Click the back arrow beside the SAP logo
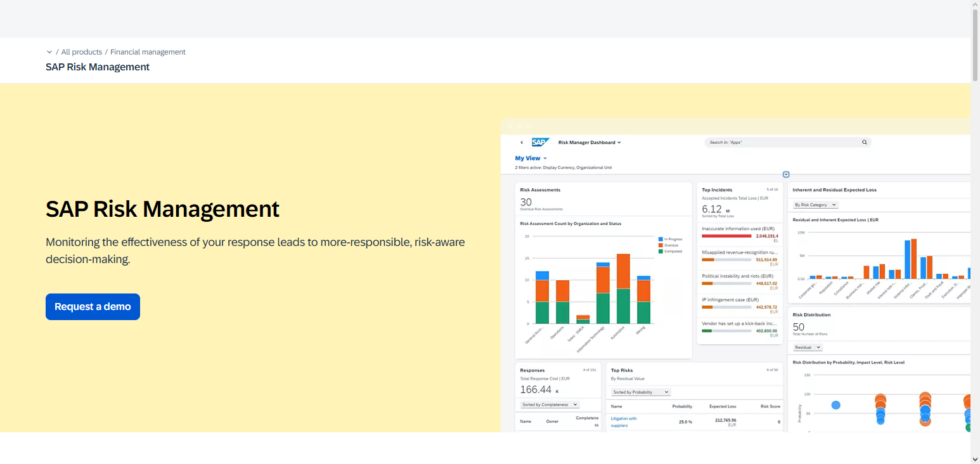Image resolution: width=980 pixels, height=464 pixels. click(522, 142)
